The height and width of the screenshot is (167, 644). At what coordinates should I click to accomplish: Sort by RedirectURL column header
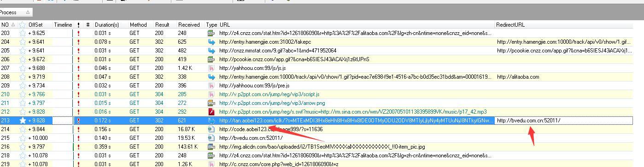[510, 25]
